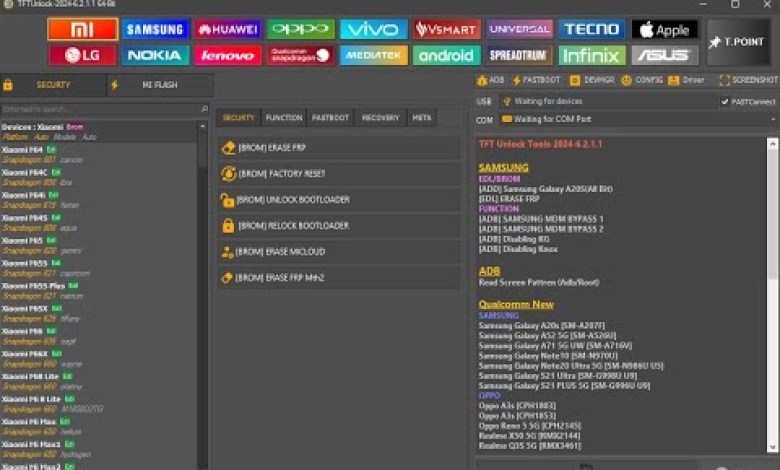The width and height of the screenshot is (780, 470).
Task: Select Xiaomi Mi6 in device list
Action: pos(98,336)
